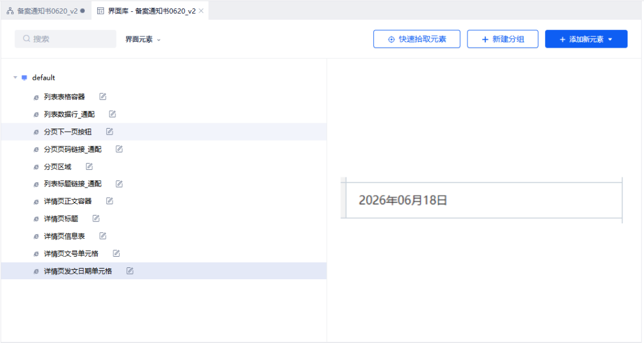The width and height of the screenshot is (644, 343).
Task: Switch to the 备案通知书0620_v2 flow tab
Action: pos(46,11)
